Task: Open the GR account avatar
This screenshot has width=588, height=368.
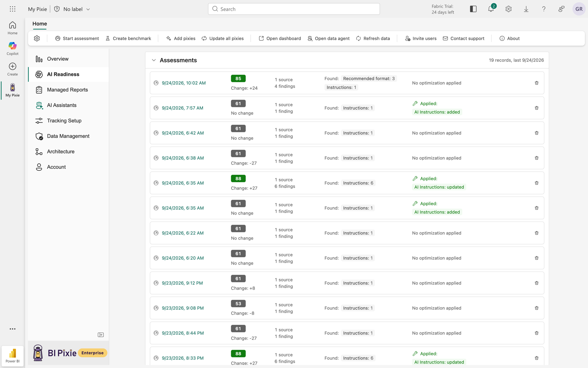Action: [579, 9]
